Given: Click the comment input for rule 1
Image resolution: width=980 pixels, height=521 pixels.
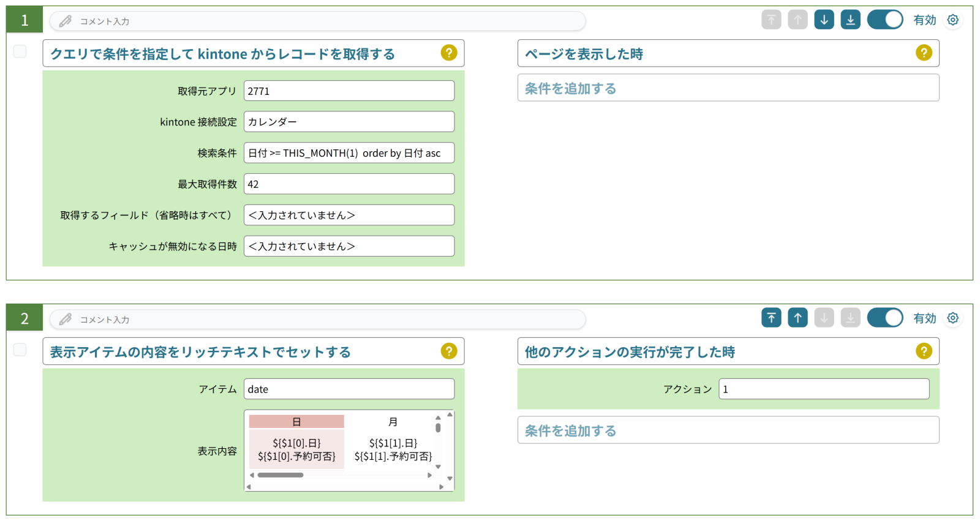Looking at the screenshot, I should point(317,21).
